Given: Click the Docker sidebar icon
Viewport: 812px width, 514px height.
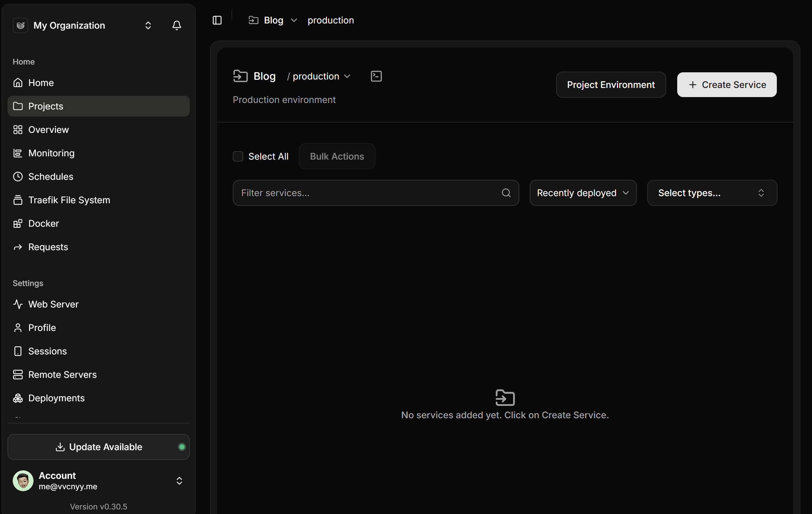Looking at the screenshot, I should point(18,223).
